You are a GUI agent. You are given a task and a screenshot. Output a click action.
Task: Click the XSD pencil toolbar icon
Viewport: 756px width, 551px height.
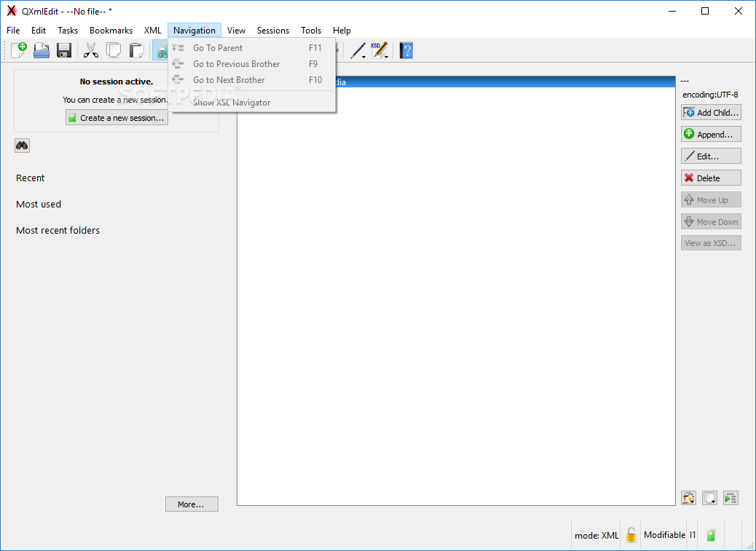click(379, 50)
